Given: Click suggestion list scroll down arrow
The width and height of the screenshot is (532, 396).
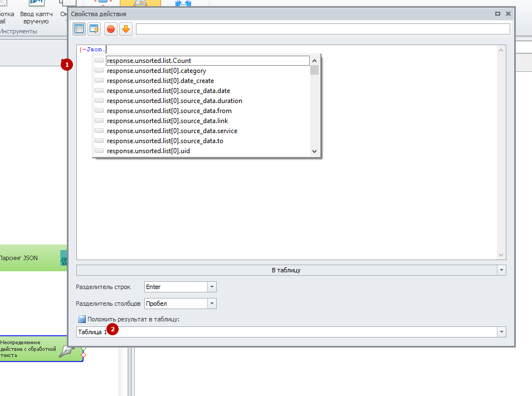Looking at the screenshot, I should click(x=315, y=151).
